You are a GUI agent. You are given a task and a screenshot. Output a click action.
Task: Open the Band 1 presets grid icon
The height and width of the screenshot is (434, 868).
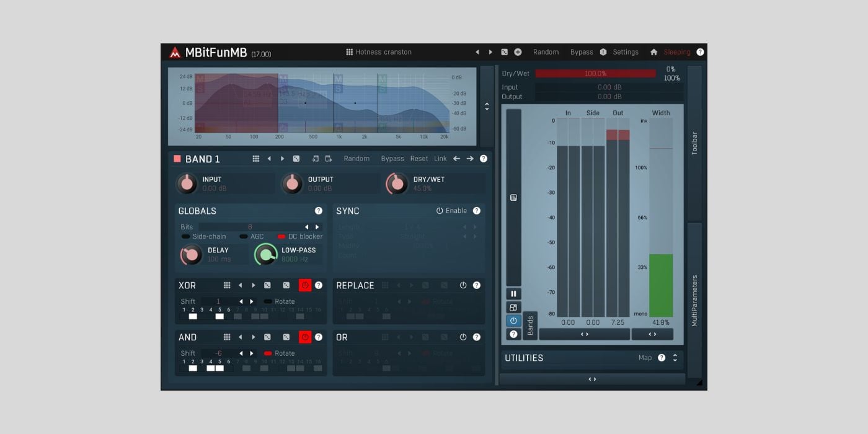pyautogui.click(x=255, y=159)
